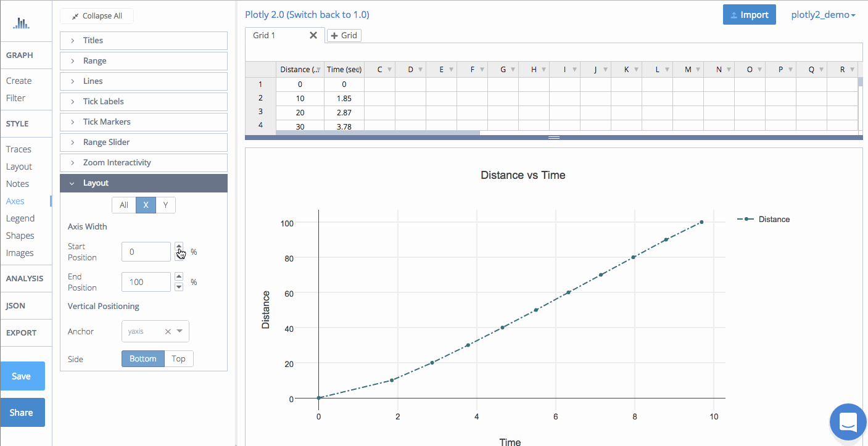868x446 pixels.
Task: Close the Grid 1 tab with X
Action: [313, 35]
